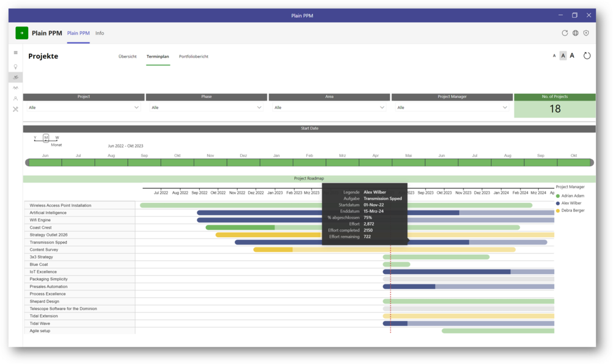Screen dimensions: 613x364
Task: Open the Phase filter dropdown
Action: [206, 107]
